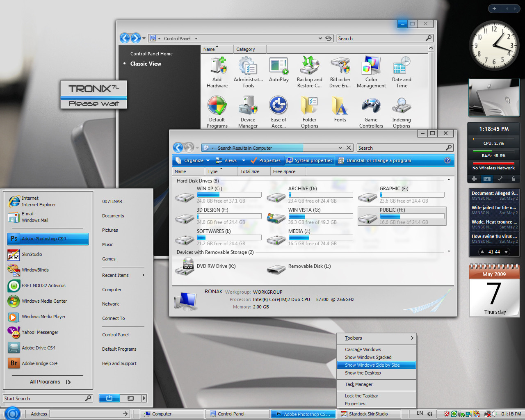
Task: Open ESET NOD32 Antivirus from Start menu
Action: click(48, 285)
